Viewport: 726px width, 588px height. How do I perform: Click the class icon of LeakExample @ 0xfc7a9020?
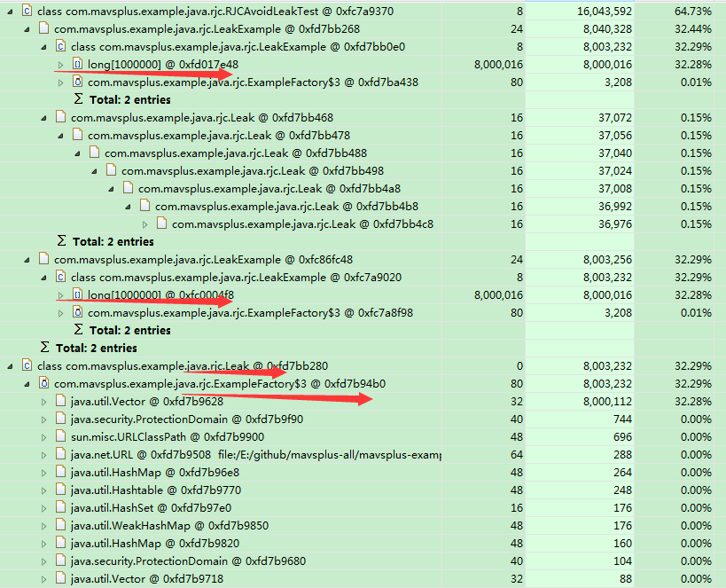tap(60, 277)
